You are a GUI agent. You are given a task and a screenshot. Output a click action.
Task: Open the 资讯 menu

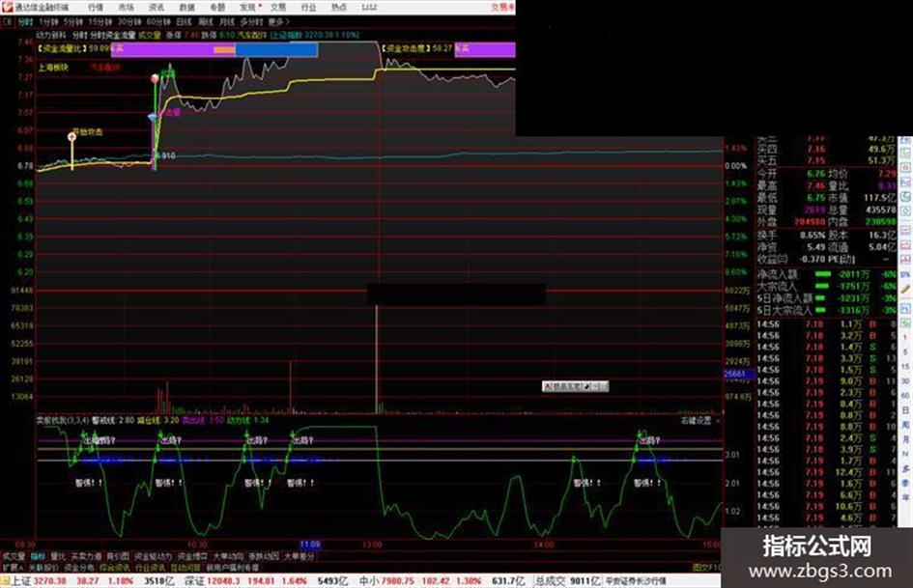click(157, 8)
